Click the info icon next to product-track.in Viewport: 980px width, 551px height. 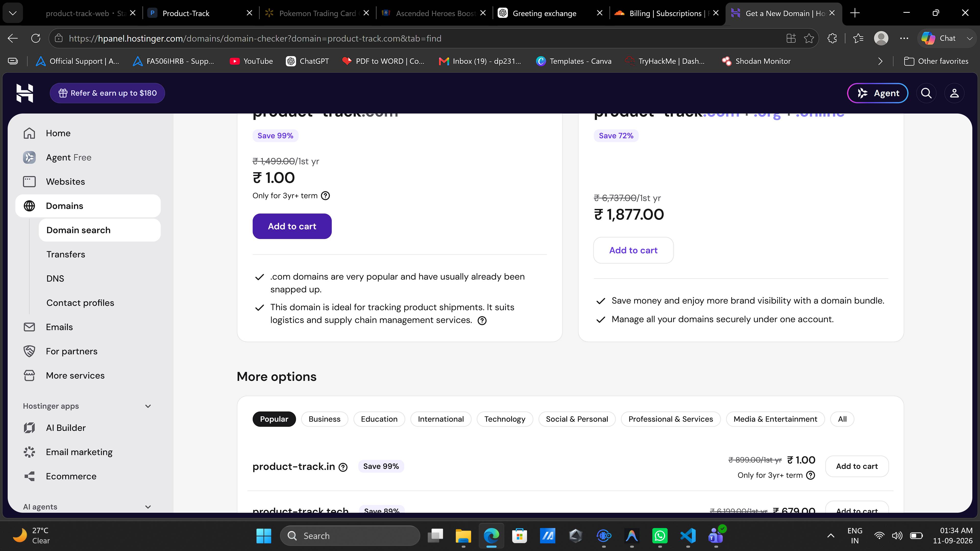coord(343,467)
